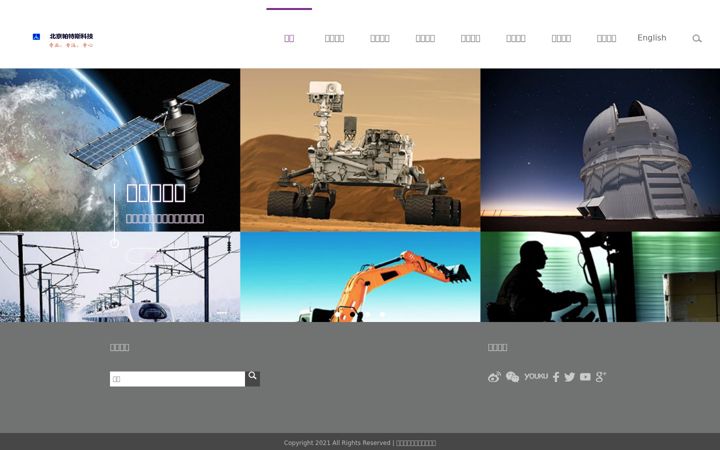Open the orange excavator image tile
The width and height of the screenshot is (720, 450).
point(360,277)
